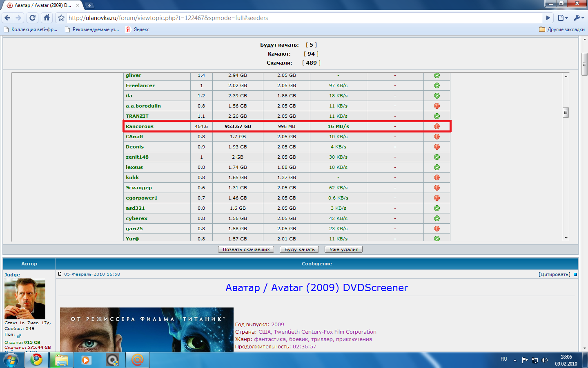
Task: Click the home icon in the browser toolbar
Action: click(x=46, y=18)
